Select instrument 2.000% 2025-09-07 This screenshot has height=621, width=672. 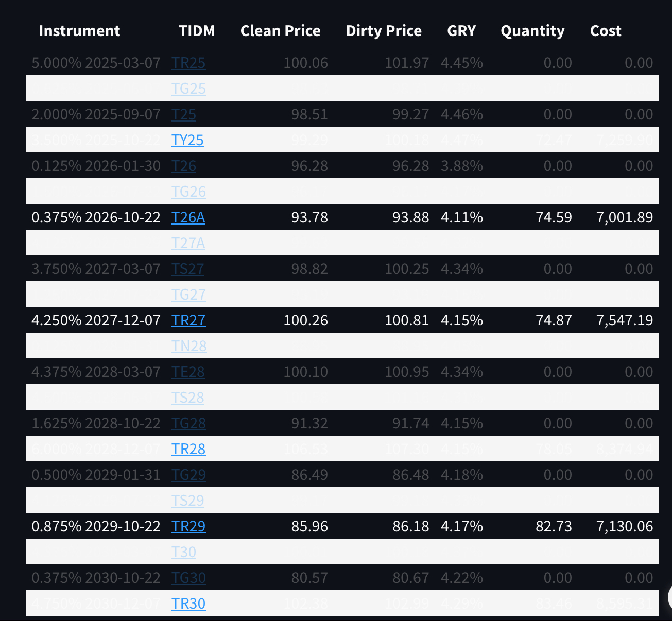tap(96, 114)
